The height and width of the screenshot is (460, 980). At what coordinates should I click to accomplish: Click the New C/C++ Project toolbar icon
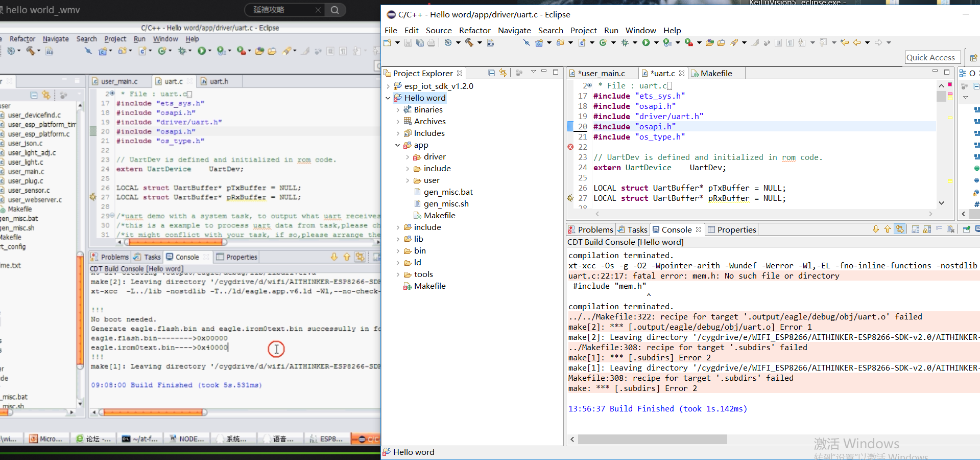click(x=539, y=43)
